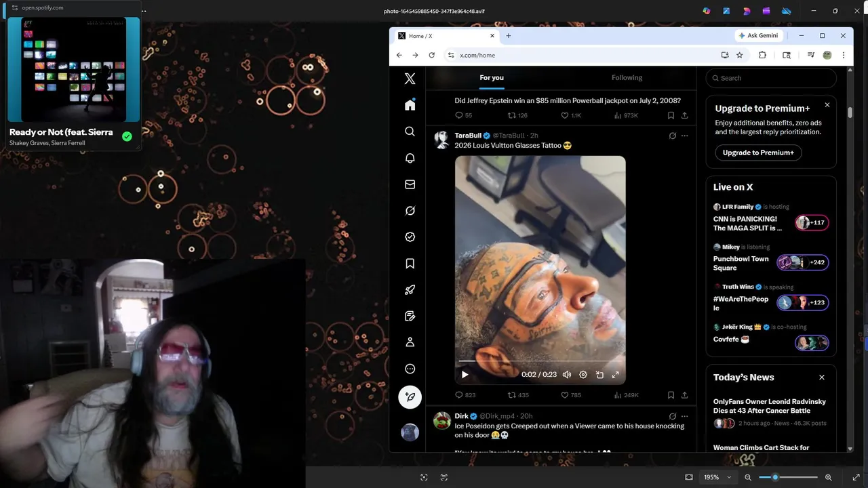Click Grok explain icon on TaraBull post
Image resolution: width=868 pixels, height=488 pixels.
(672, 136)
